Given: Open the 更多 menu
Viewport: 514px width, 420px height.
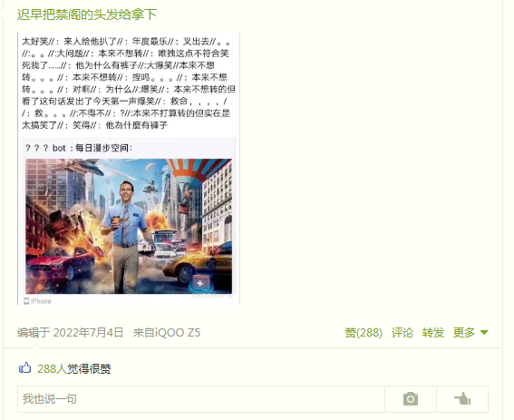Looking at the screenshot, I should point(464,333).
